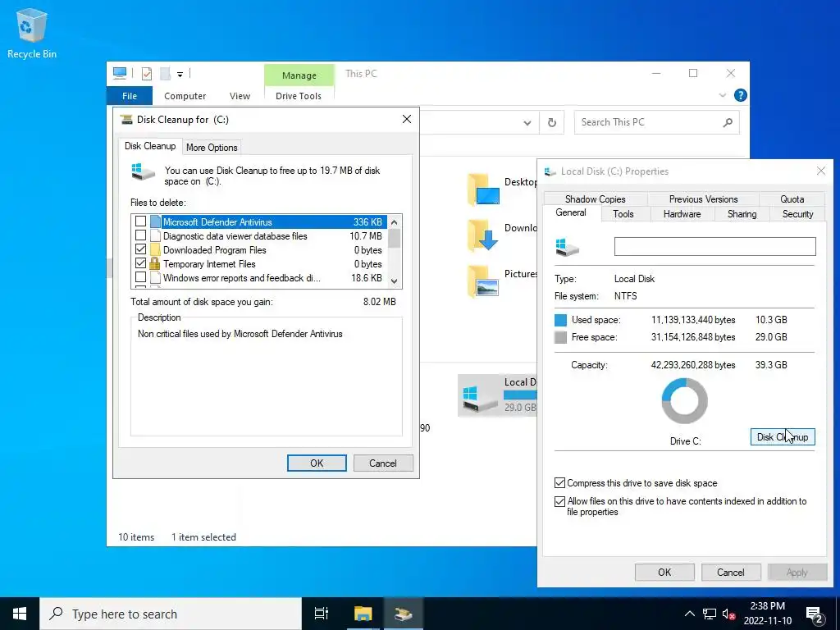
Task: Check the Microsoft Defender Antivirus box
Action: point(140,221)
